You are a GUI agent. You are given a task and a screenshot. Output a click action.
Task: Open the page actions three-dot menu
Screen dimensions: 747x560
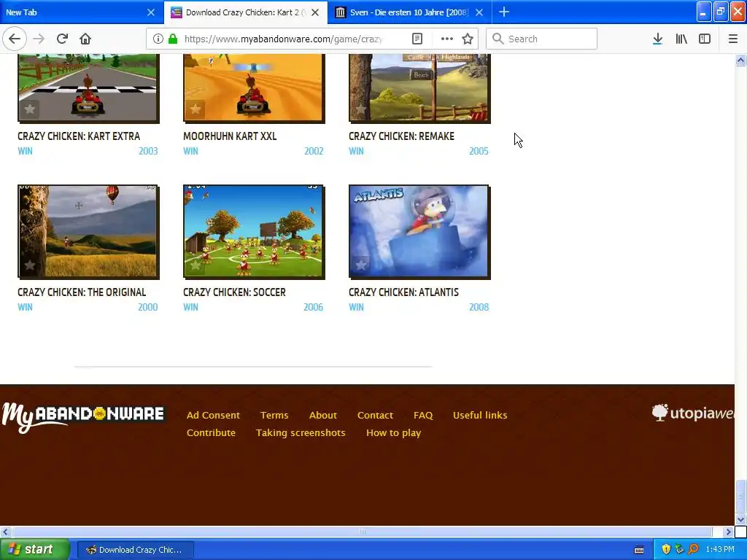point(447,39)
